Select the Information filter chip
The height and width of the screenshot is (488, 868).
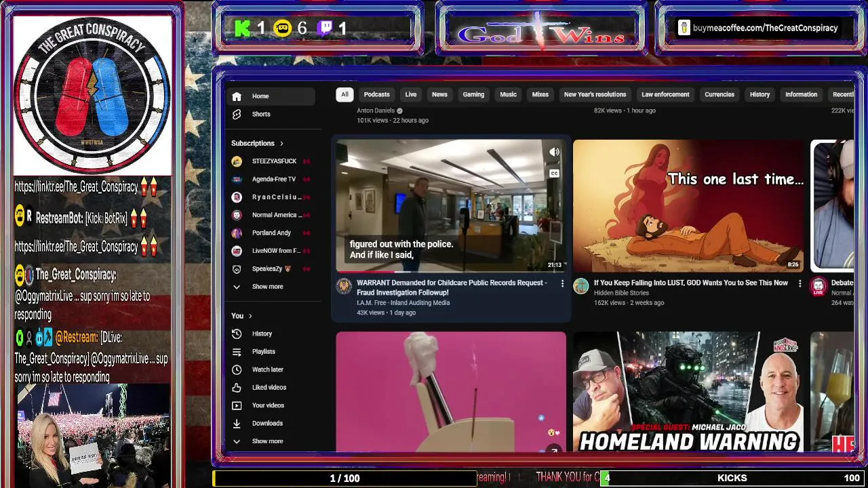point(801,95)
